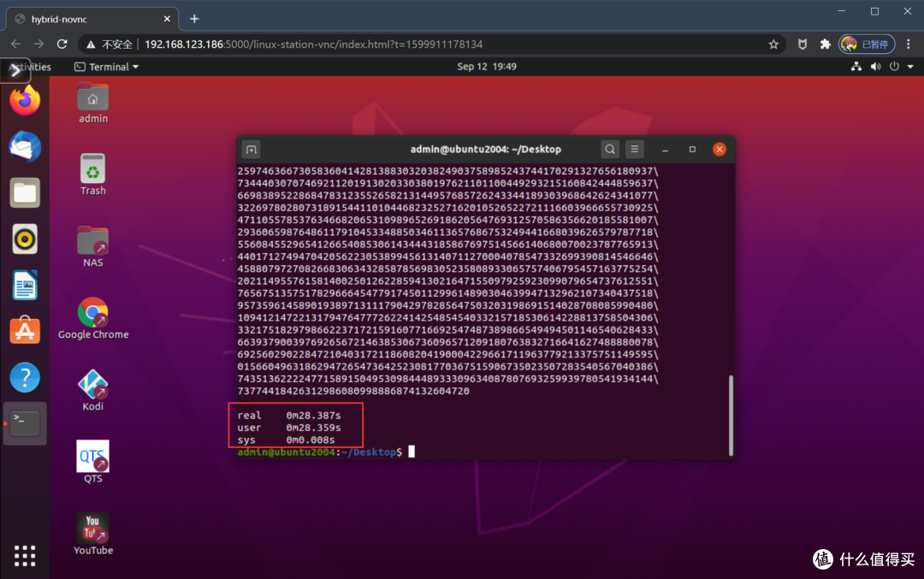
Task: Launch Rhythmbox music player from dock
Action: click(25, 239)
